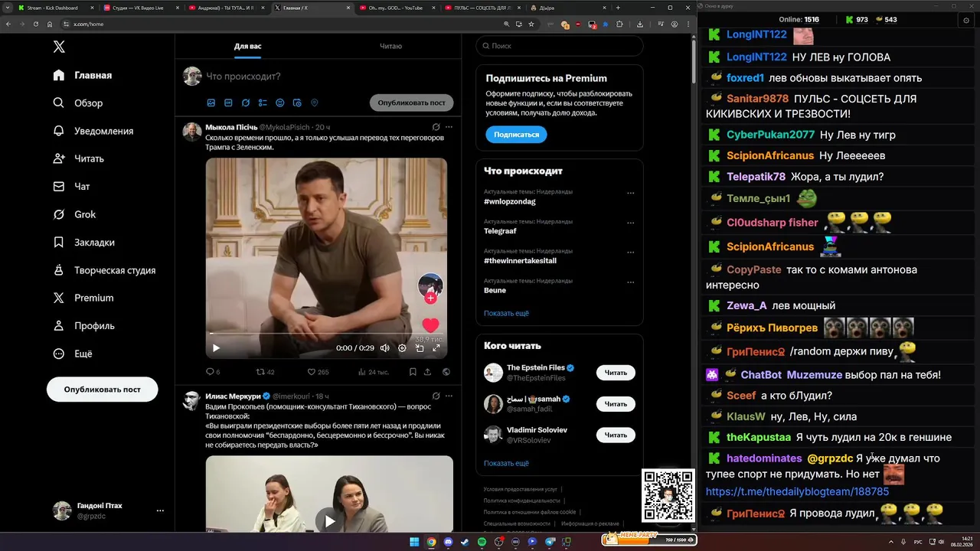Open Читать in the left sidebar
980x551 pixels.
click(x=78, y=158)
